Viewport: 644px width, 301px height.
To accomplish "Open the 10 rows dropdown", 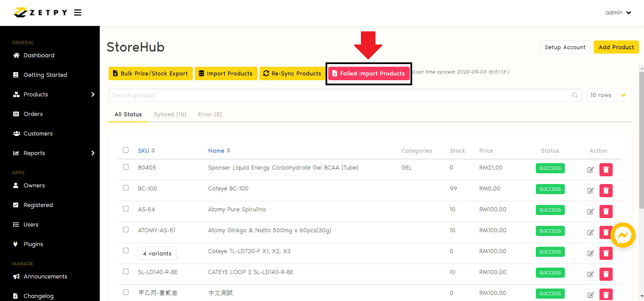I will tap(609, 95).
